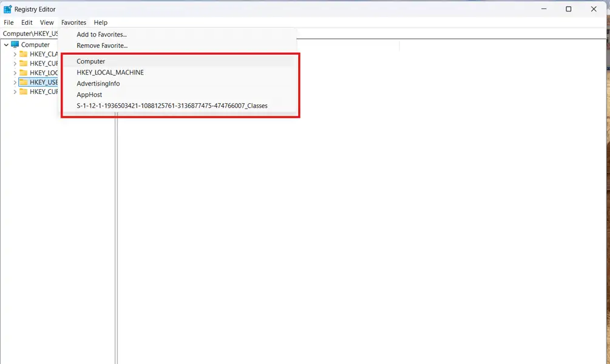This screenshot has width=610, height=364.
Task: Click the Computer monitor icon in tree
Action: 15,44
